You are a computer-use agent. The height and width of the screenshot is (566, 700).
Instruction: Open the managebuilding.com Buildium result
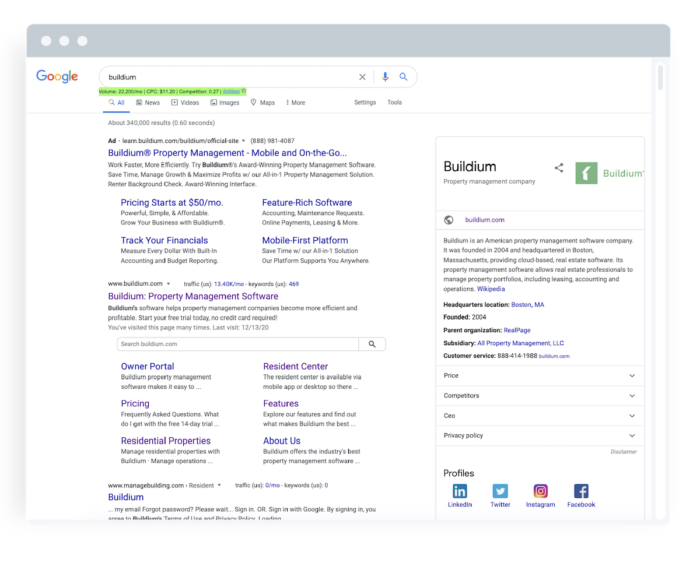126,497
